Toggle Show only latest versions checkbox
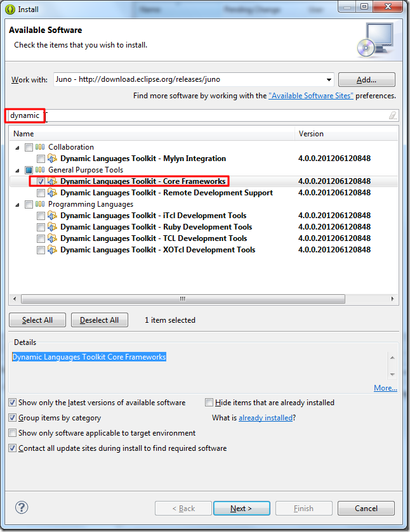 (x=13, y=403)
